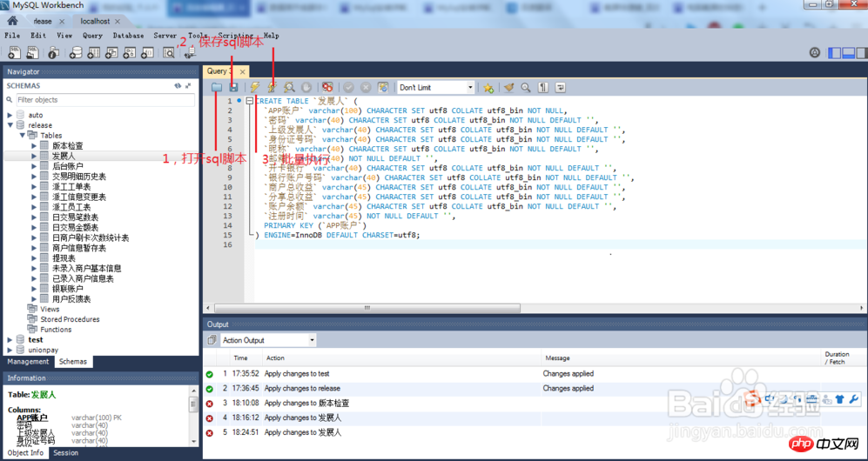This screenshot has height=461, width=868.
Task: Click the editor horizontal scrollbar
Action: pyautogui.click(x=367, y=308)
